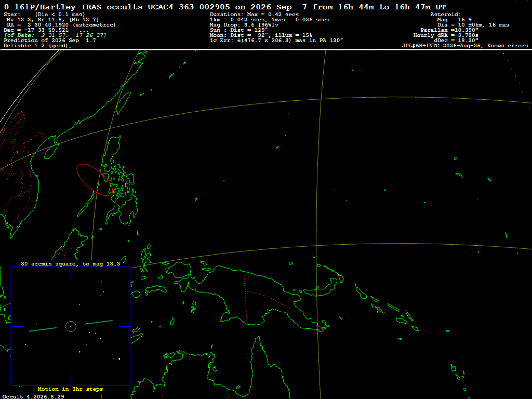
Task: Click the red dotted border line across New Guinea
Action: 246,297
